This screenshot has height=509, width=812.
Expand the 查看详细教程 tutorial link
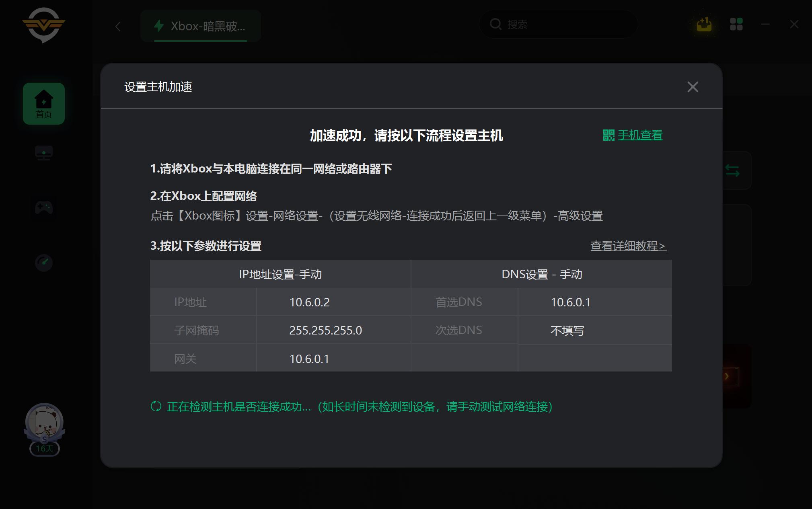click(627, 246)
